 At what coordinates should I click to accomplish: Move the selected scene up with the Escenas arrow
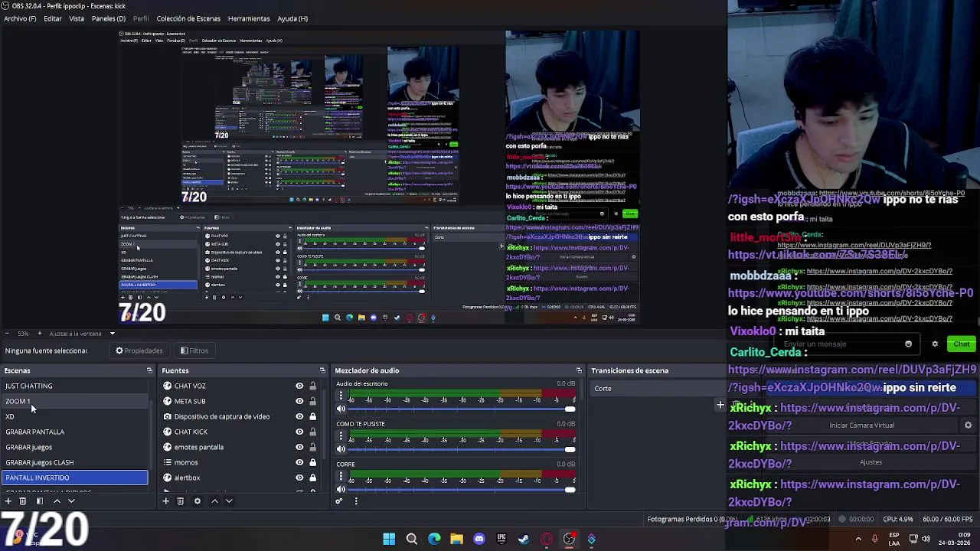coord(57,501)
